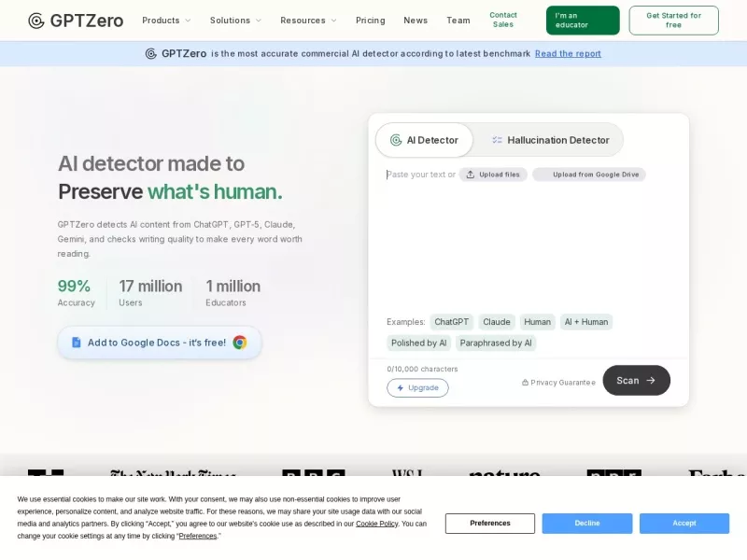Click the Google Docs document icon
The height and width of the screenshot is (560, 747).
tap(77, 343)
